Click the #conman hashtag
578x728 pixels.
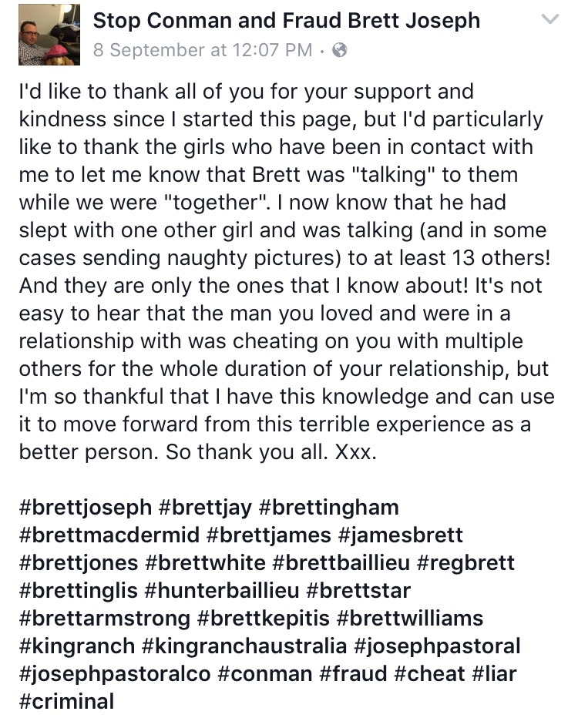pos(266,674)
